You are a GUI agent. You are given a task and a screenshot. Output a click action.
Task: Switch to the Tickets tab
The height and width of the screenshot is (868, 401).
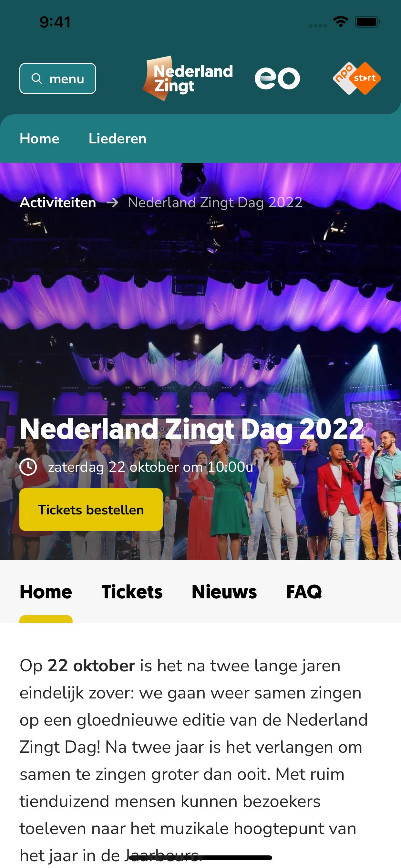click(x=132, y=592)
